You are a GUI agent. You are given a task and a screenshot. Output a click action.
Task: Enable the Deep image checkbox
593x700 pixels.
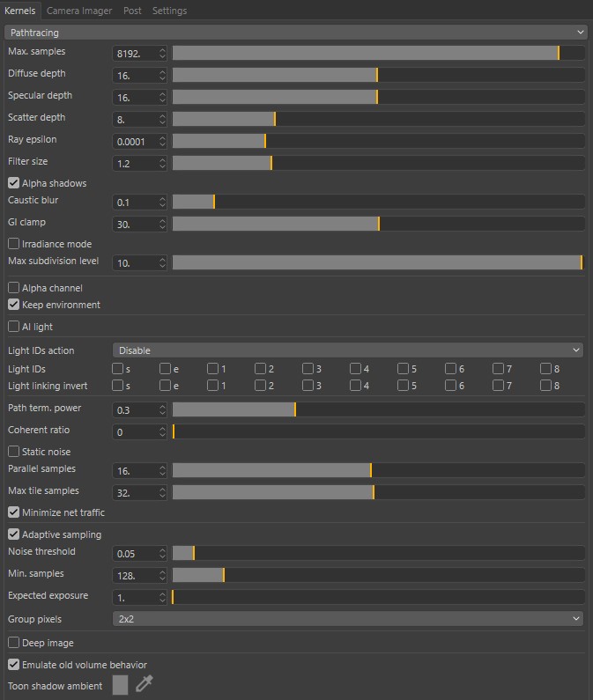click(14, 644)
